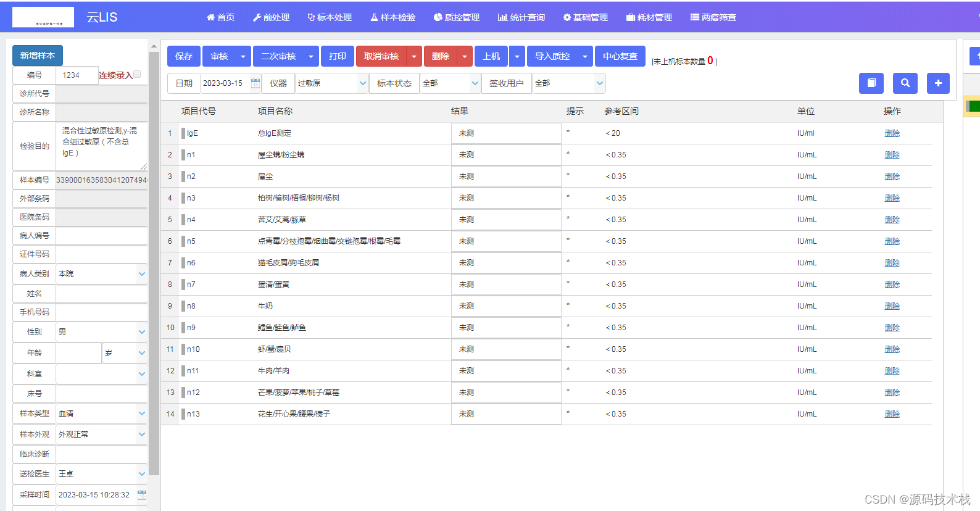Click scroll-up arrow of left panel
The height and width of the screenshot is (511, 980).
[x=154, y=46]
